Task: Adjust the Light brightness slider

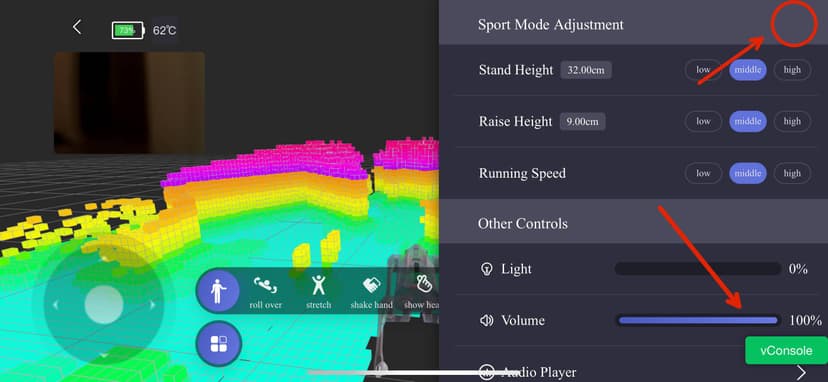Action: coord(698,269)
